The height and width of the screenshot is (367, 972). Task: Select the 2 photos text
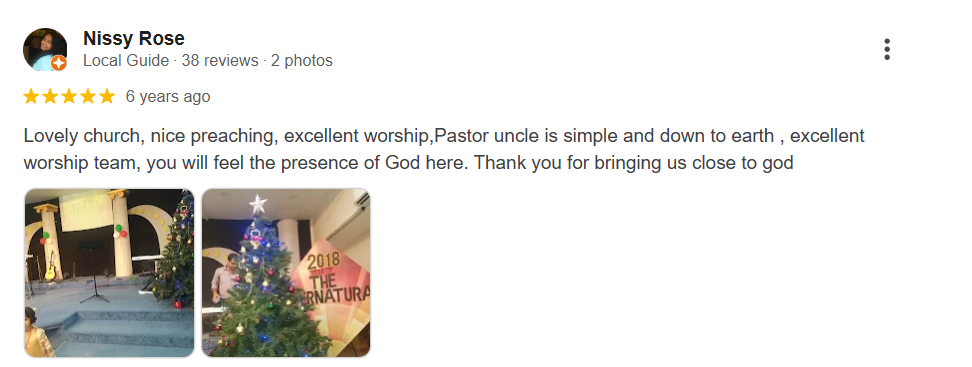[x=302, y=61]
